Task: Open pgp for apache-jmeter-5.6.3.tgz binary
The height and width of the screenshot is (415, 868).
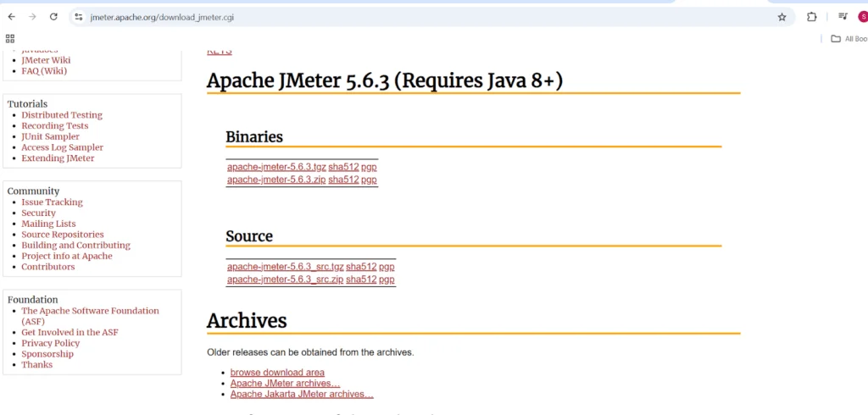Action: coord(370,167)
